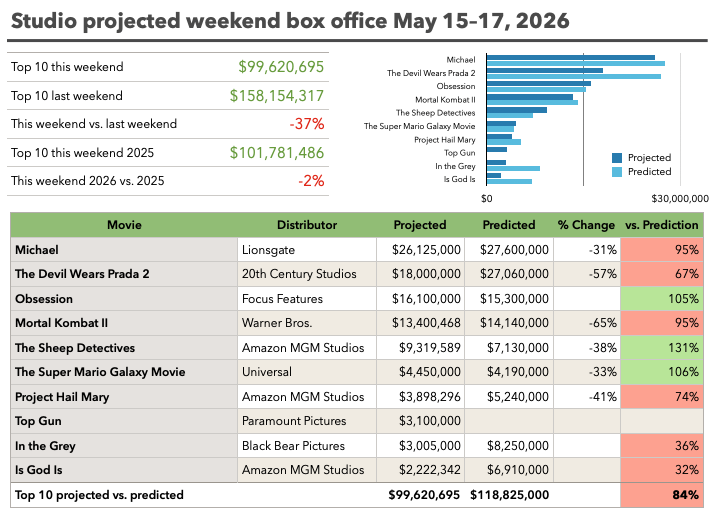Click the -65% change cell
720x520 pixels.
click(x=586, y=323)
